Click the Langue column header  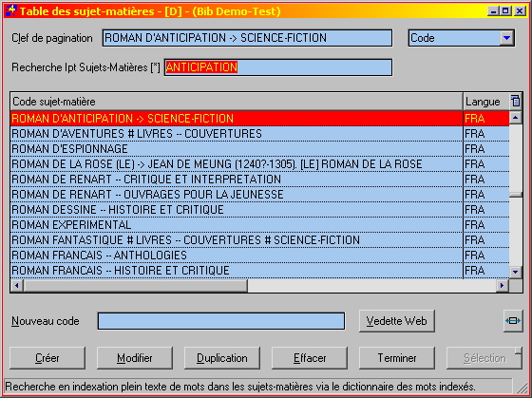(486, 101)
